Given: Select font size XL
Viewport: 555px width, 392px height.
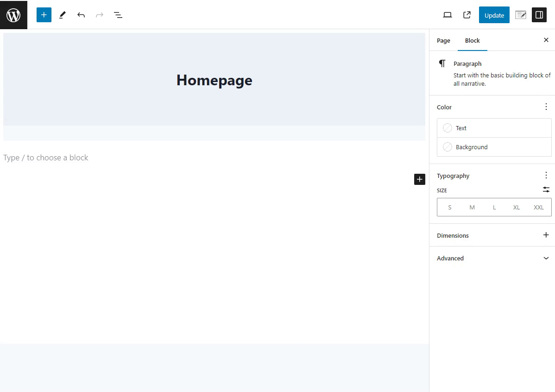Looking at the screenshot, I should pos(517,207).
